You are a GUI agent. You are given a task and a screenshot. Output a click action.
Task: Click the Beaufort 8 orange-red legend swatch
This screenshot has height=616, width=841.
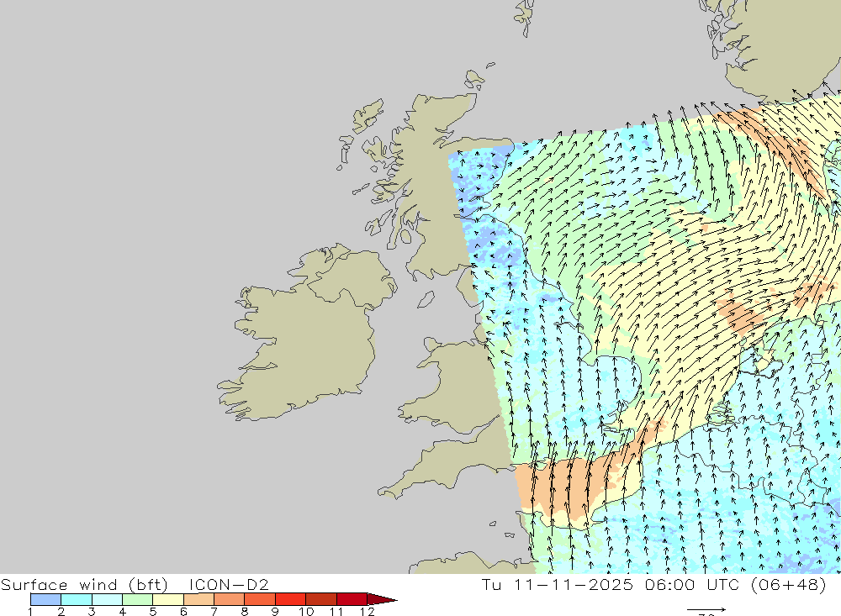click(x=260, y=599)
